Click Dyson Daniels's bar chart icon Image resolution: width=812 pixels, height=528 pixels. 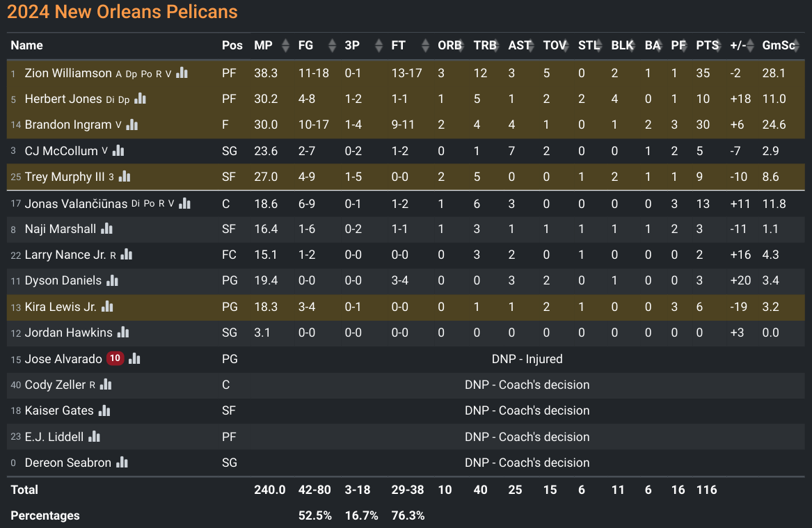113,280
